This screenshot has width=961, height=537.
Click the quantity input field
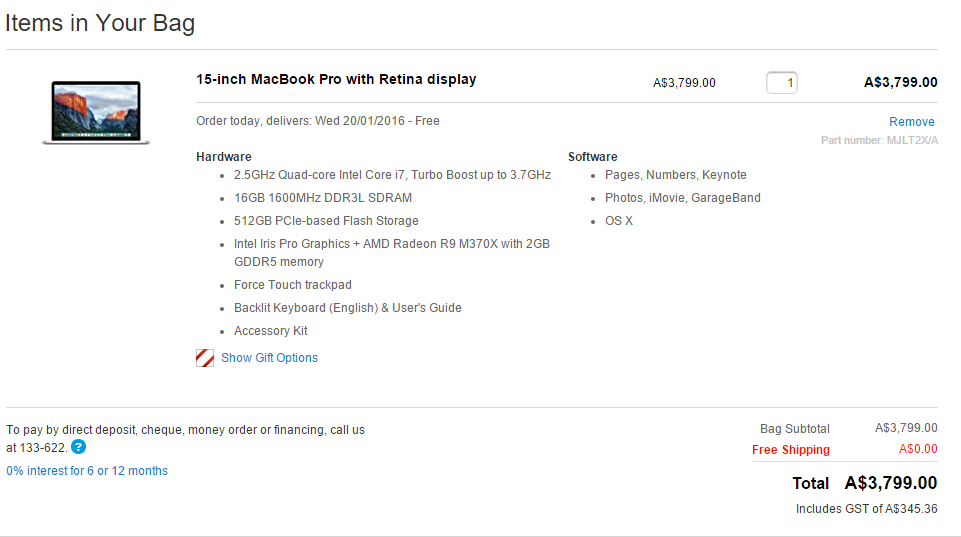[781, 83]
